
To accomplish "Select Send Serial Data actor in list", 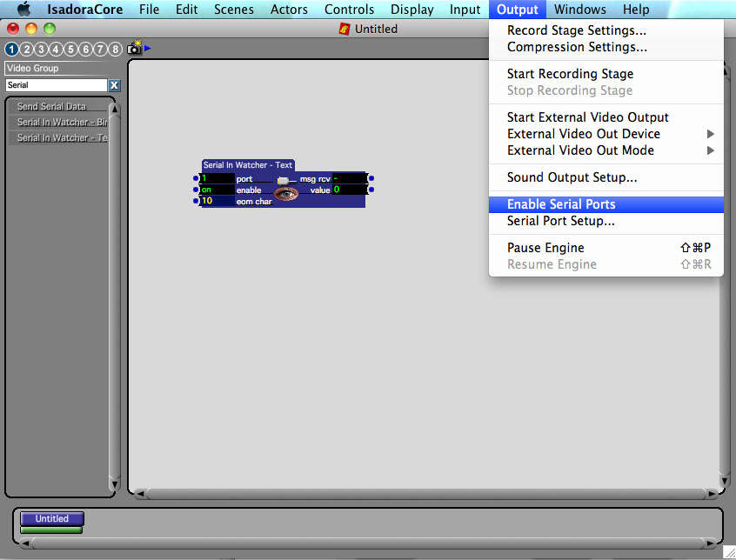I will [x=52, y=106].
